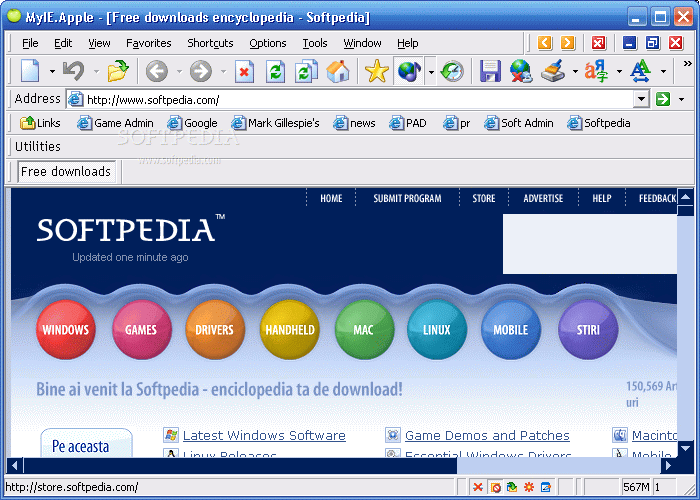The width and height of the screenshot is (700, 500).
Task: Click the next tab orange arrow
Action: click(567, 43)
